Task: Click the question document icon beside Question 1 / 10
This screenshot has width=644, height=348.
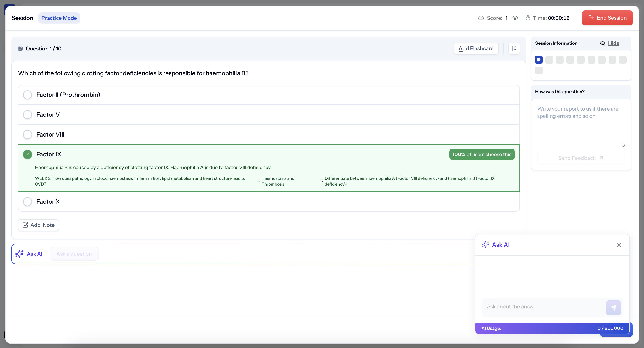Action: pyautogui.click(x=21, y=48)
